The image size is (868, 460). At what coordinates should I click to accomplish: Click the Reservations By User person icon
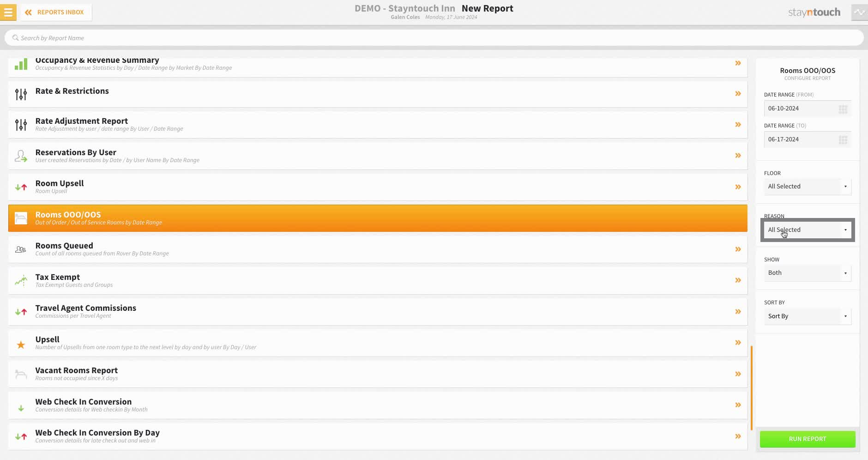point(21,156)
